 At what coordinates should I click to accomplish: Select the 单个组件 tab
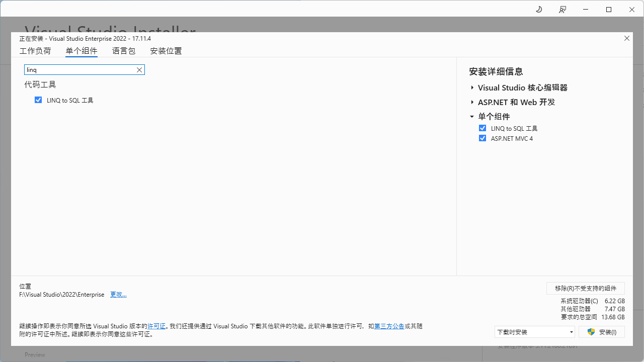click(x=82, y=51)
